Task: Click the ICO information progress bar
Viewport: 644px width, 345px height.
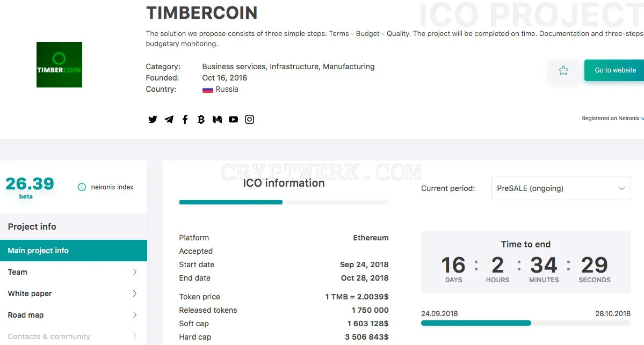Action: pyautogui.click(x=284, y=202)
